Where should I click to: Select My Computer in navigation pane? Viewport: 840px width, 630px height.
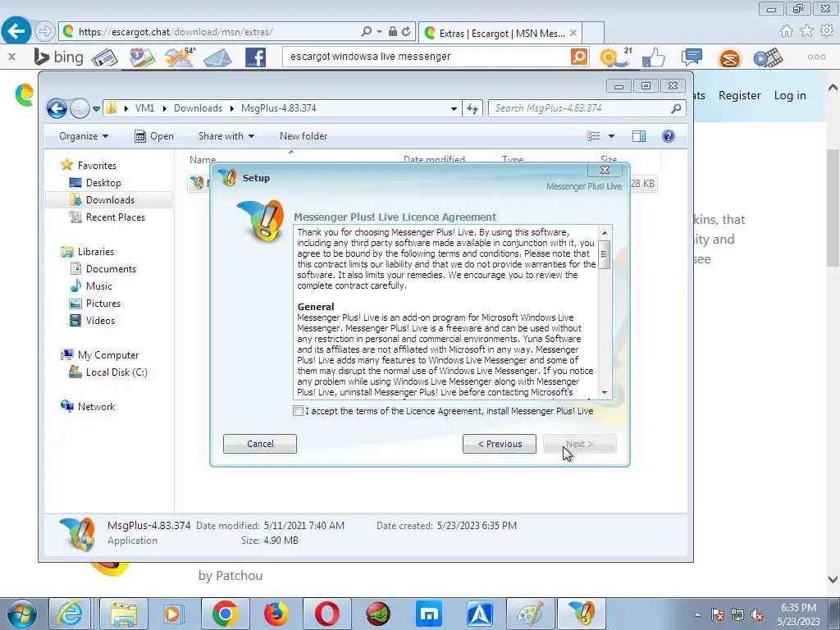click(x=107, y=354)
